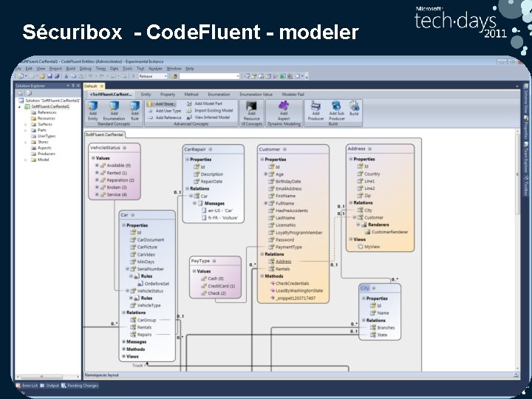Screen dimensions: 532x399
Task: Open the Enumeration ribbon tab
Action: point(219,95)
